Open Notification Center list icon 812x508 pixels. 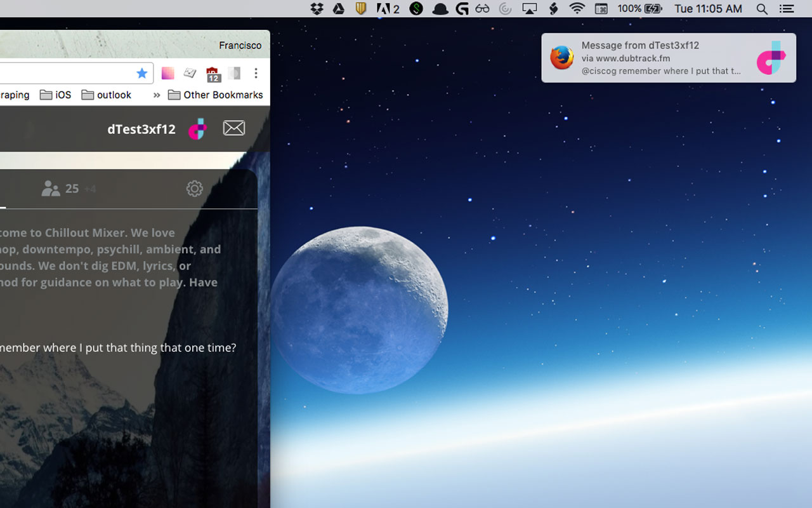pos(787,9)
